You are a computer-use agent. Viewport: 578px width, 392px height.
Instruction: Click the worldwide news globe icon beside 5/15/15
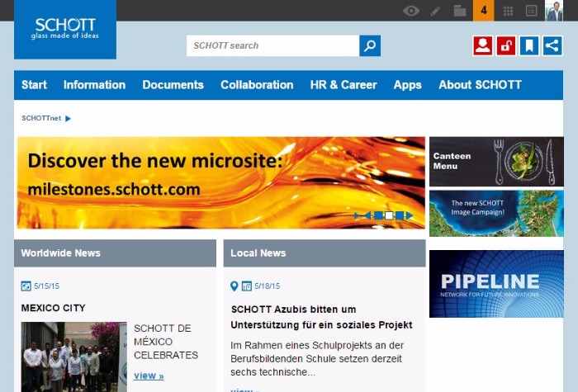click(x=26, y=286)
